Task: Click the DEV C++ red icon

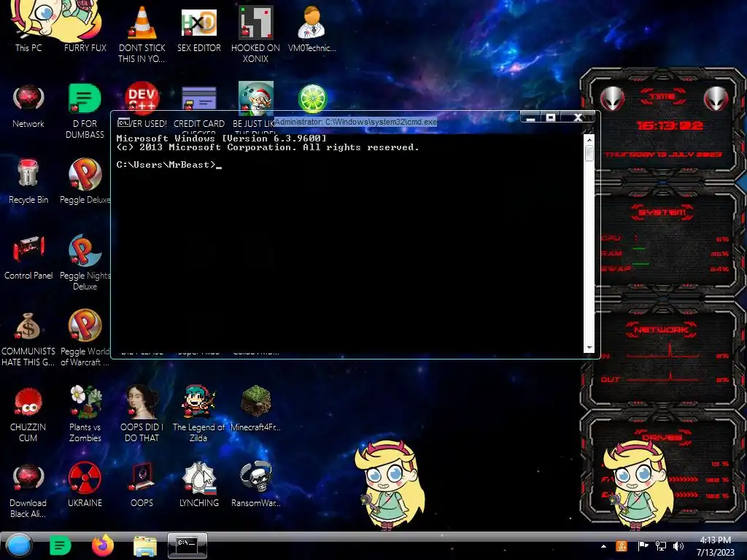Action: coord(142,96)
